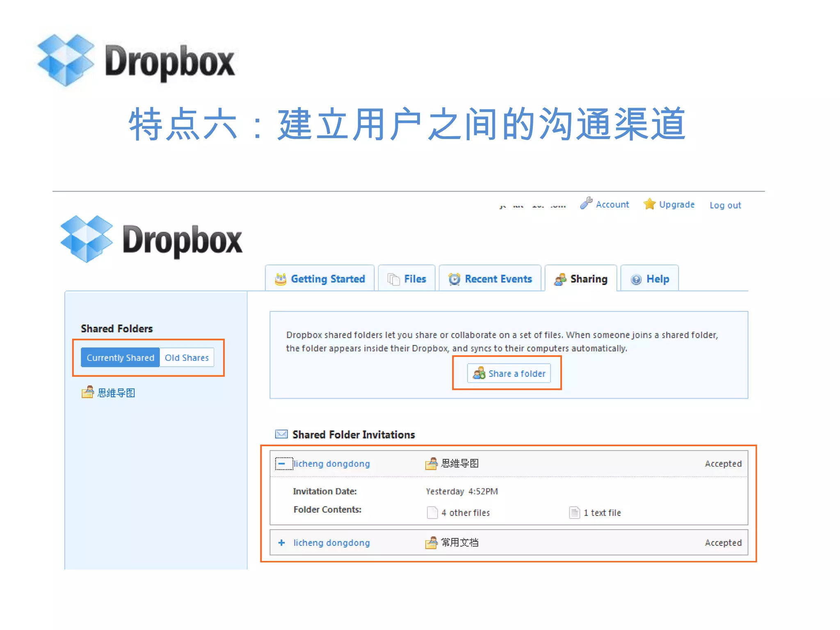
Task: Click the Dropbox box logo in header
Action: (87, 239)
